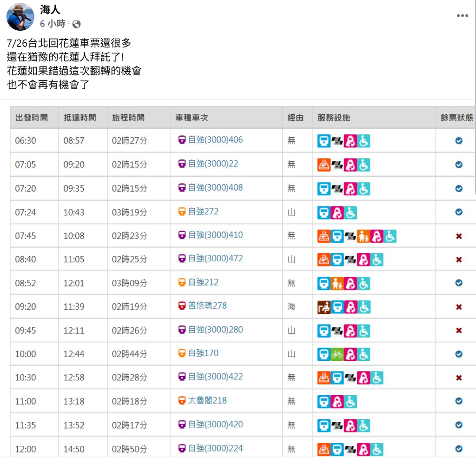Open train 自強(3000)22 details
This screenshot has width=476, height=458.
[x=213, y=164]
